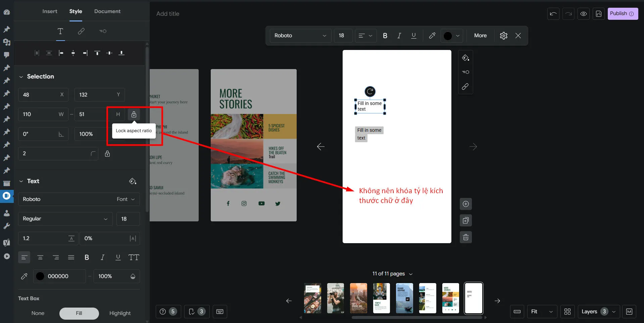The image size is (644, 323).
Task: Add new page with plus icon
Action: coord(465,204)
